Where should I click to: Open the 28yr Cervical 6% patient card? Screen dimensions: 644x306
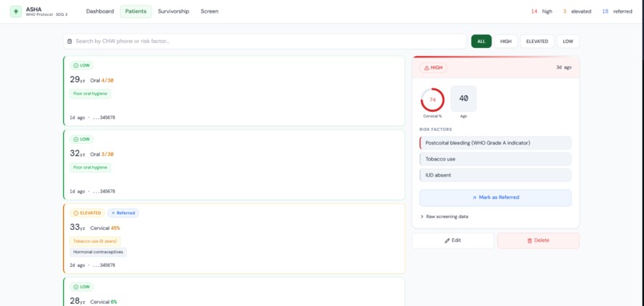(234, 292)
